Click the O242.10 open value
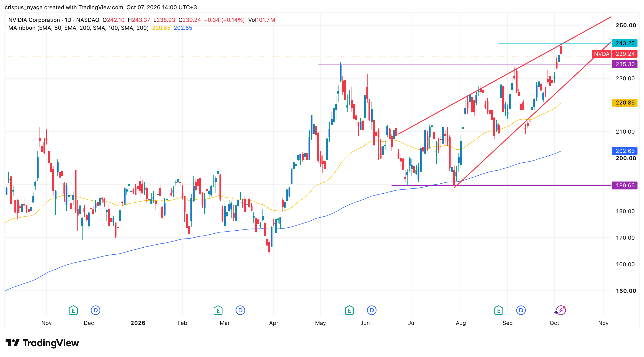The width and height of the screenshot is (644, 357). [x=113, y=20]
